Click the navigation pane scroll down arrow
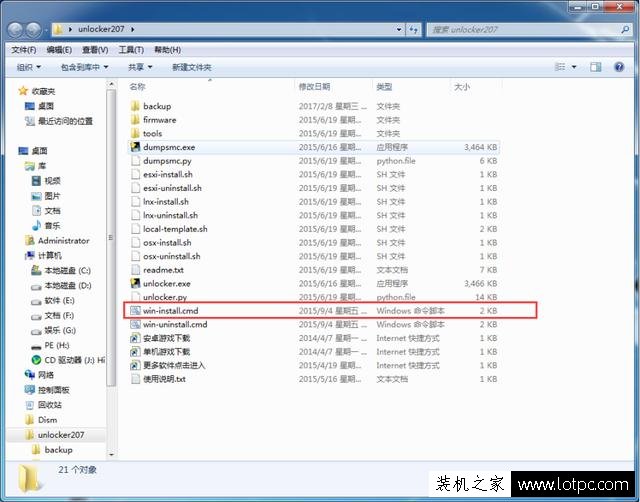This screenshot has height=502, width=640. coord(111,454)
